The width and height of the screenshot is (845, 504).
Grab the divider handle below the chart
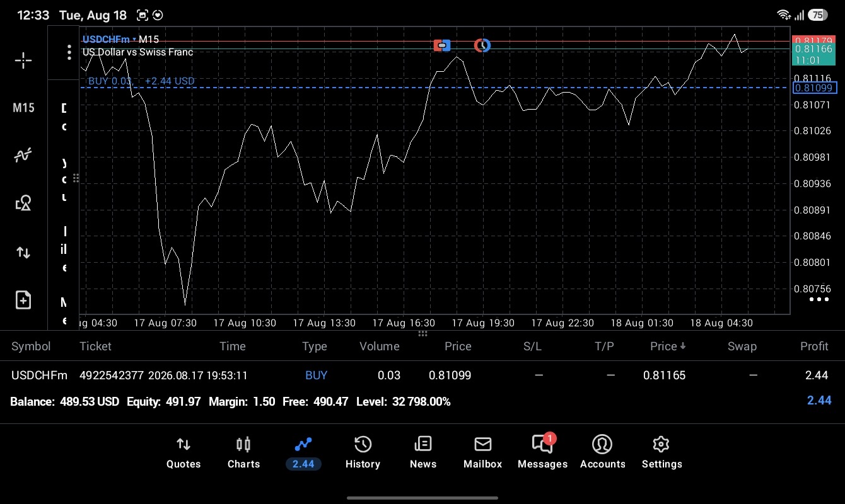tap(422, 334)
